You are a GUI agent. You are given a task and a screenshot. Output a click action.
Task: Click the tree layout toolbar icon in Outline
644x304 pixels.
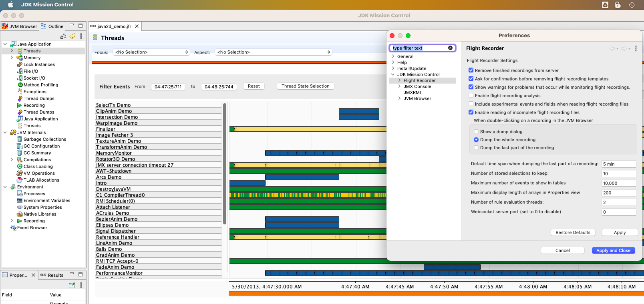tap(63, 36)
